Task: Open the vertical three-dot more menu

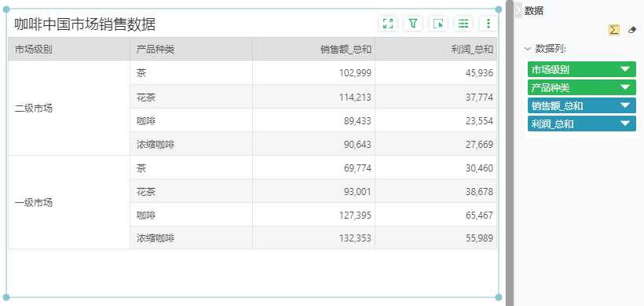Action: [488, 24]
